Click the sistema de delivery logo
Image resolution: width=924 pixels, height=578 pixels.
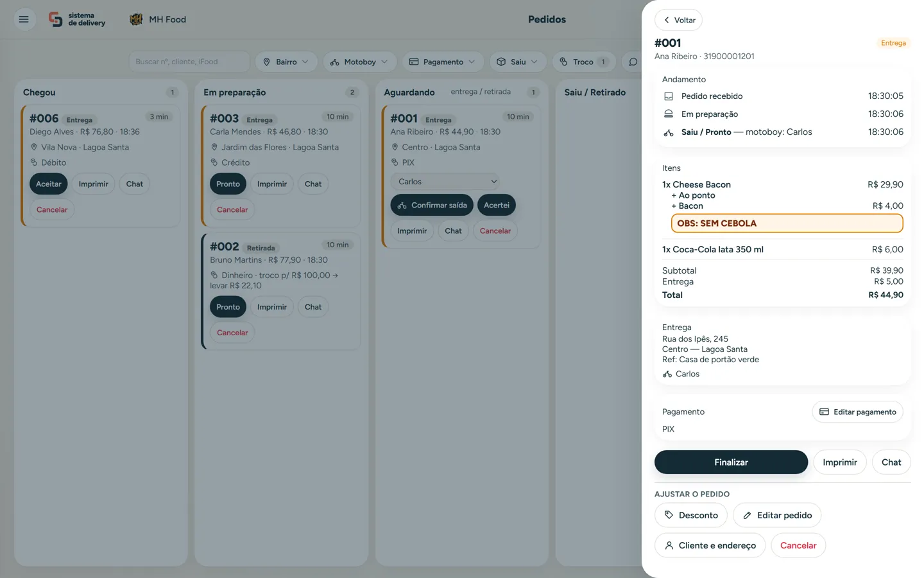click(x=77, y=19)
